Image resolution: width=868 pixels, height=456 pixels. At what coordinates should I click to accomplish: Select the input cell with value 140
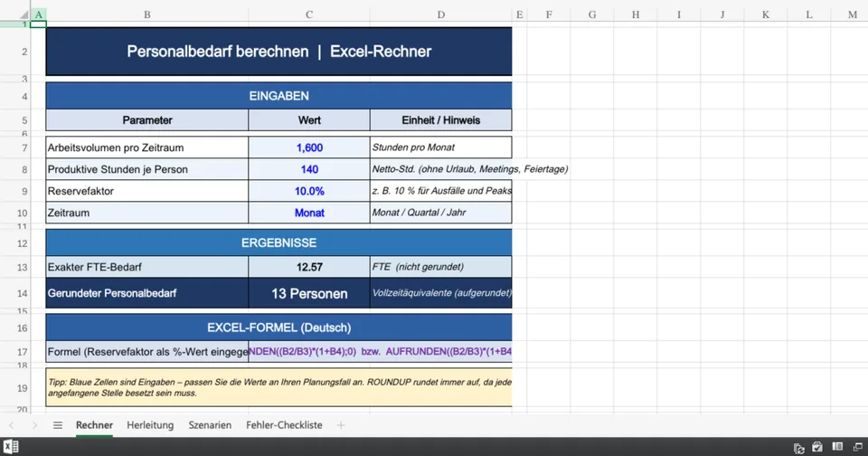(x=309, y=169)
